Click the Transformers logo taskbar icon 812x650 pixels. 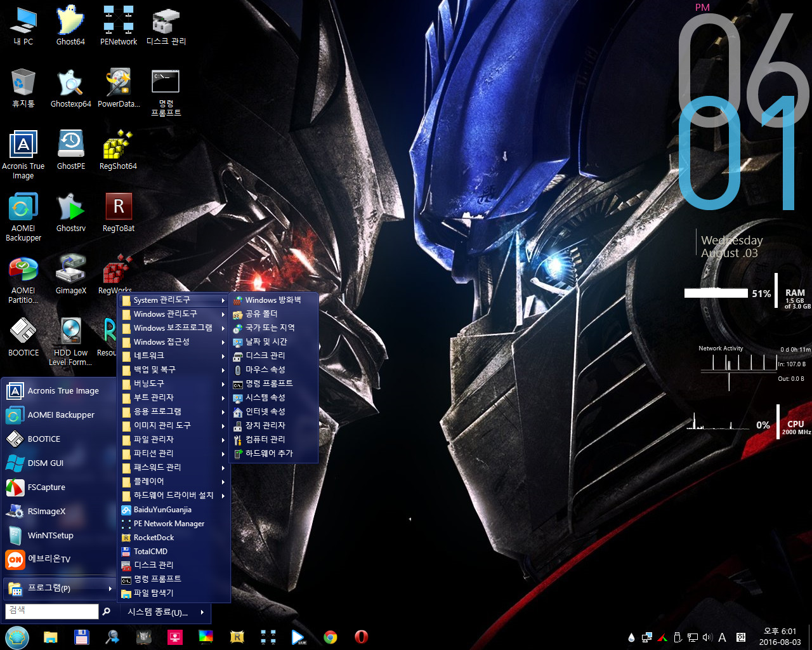point(144,637)
